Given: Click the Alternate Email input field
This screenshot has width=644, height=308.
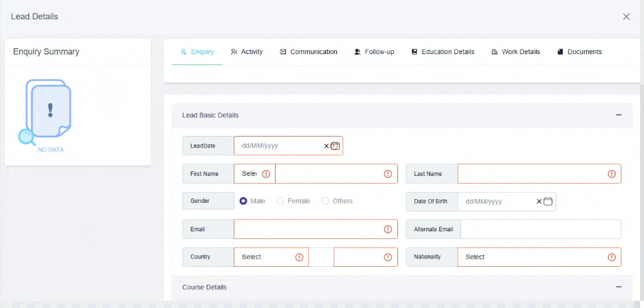Looking at the screenshot, I should [540, 229].
